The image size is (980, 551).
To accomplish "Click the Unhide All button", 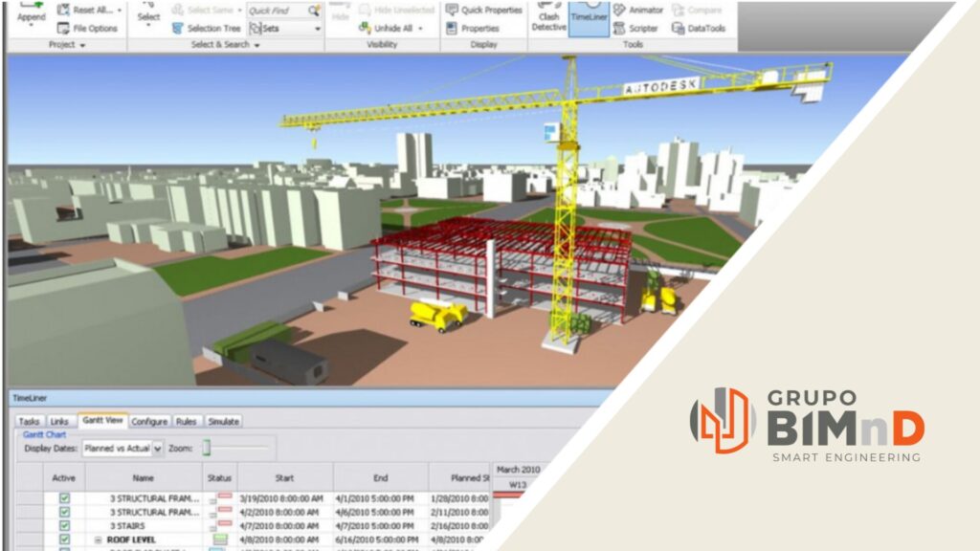I will coord(384,29).
